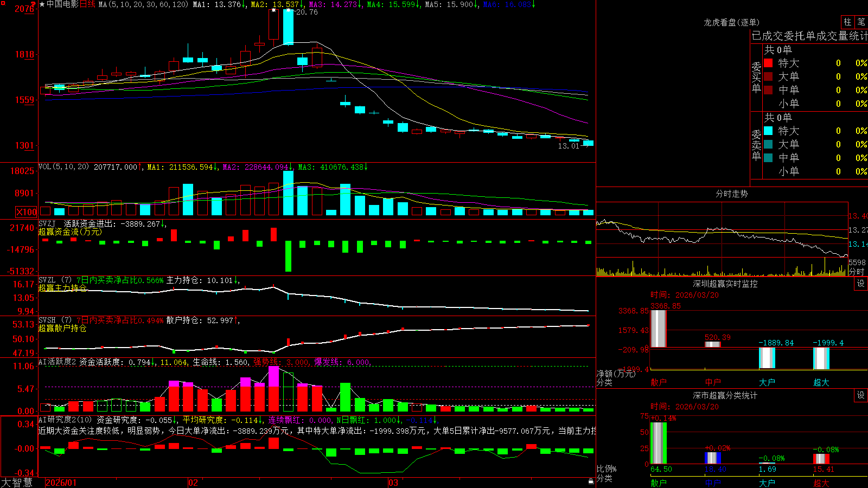Click the 超赢资金流(万元) label

[70, 232]
